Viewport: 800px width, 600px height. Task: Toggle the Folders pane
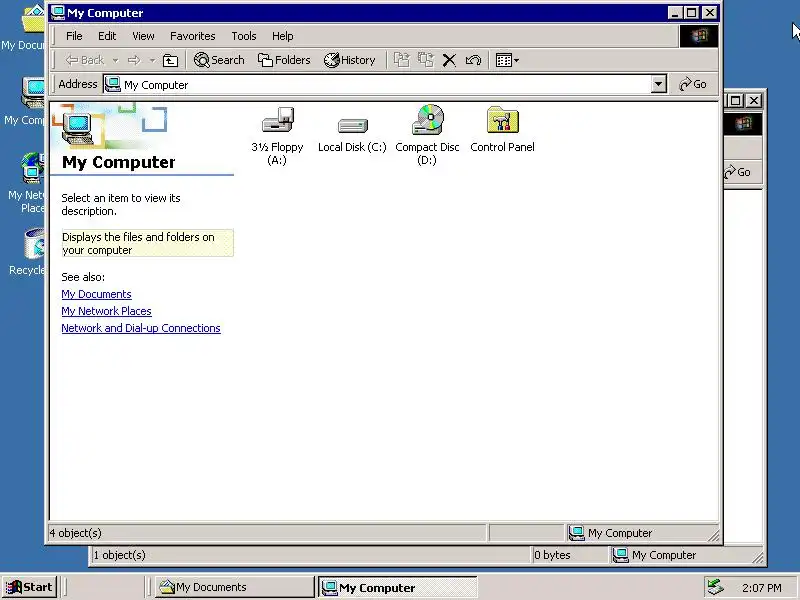pyautogui.click(x=284, y=60)
